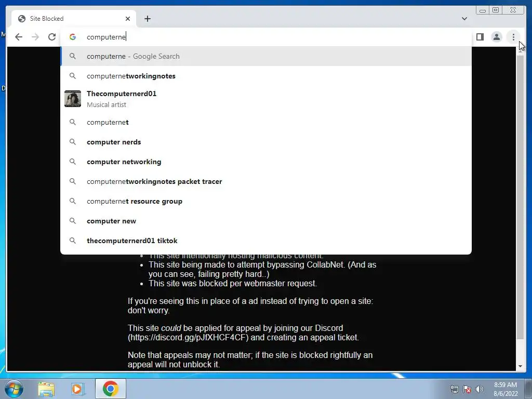Viewport: 532px width, 399px height.
Task: Choose 'computer networking' suggestion
Action: tap(266, 162)
